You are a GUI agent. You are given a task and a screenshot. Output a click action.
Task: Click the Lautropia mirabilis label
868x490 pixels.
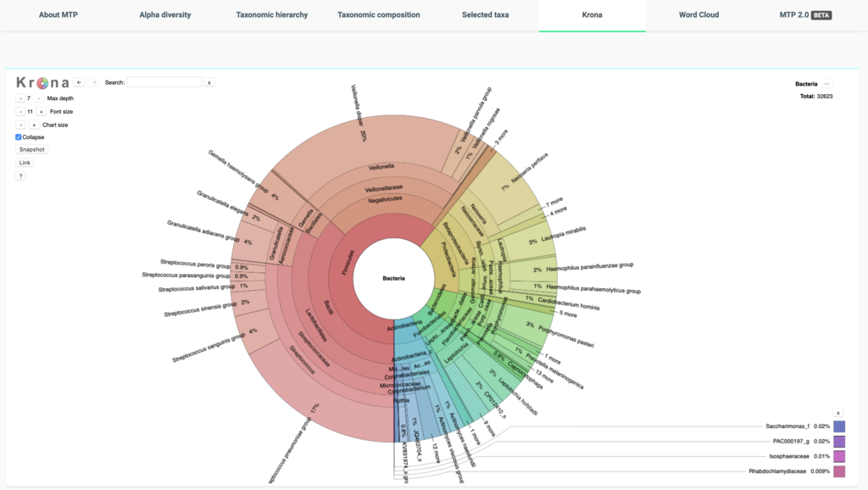[x=563, y=234]
